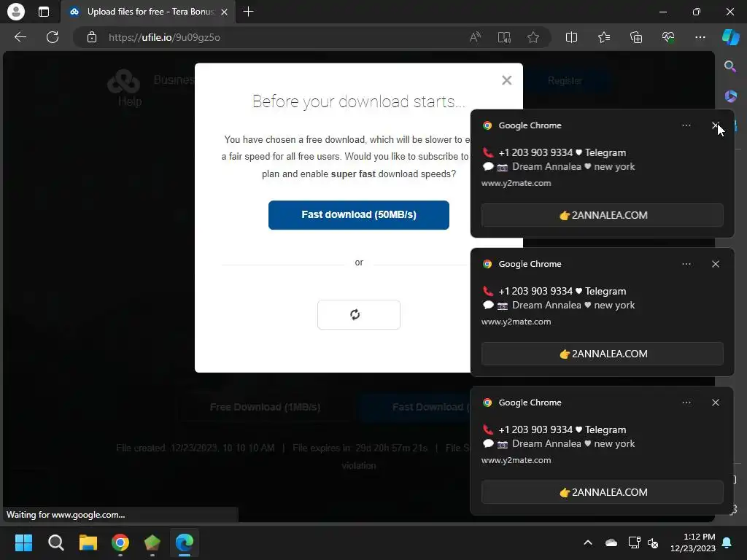The height and width of the screenshot is (560, 747).
Task: Show hidden system tray icons
Action: [x=588, y=542]
